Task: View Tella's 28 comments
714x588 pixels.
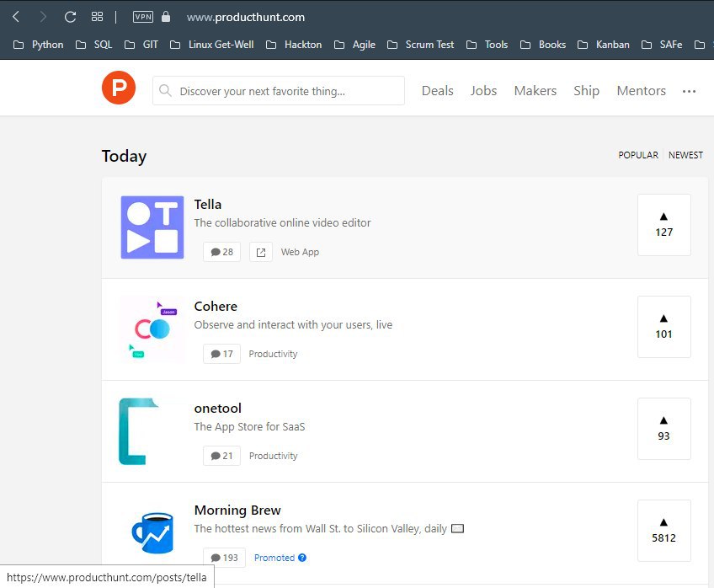Action: [221, 252]
